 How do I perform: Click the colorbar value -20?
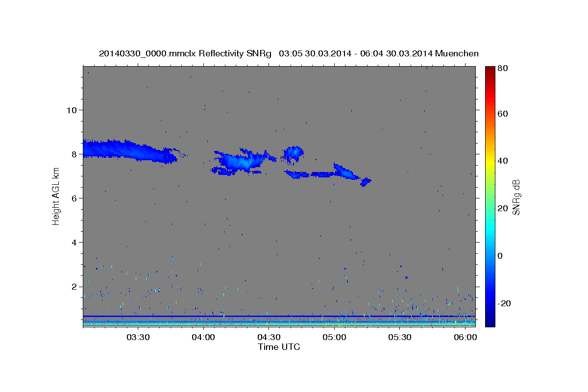[504, 303]
